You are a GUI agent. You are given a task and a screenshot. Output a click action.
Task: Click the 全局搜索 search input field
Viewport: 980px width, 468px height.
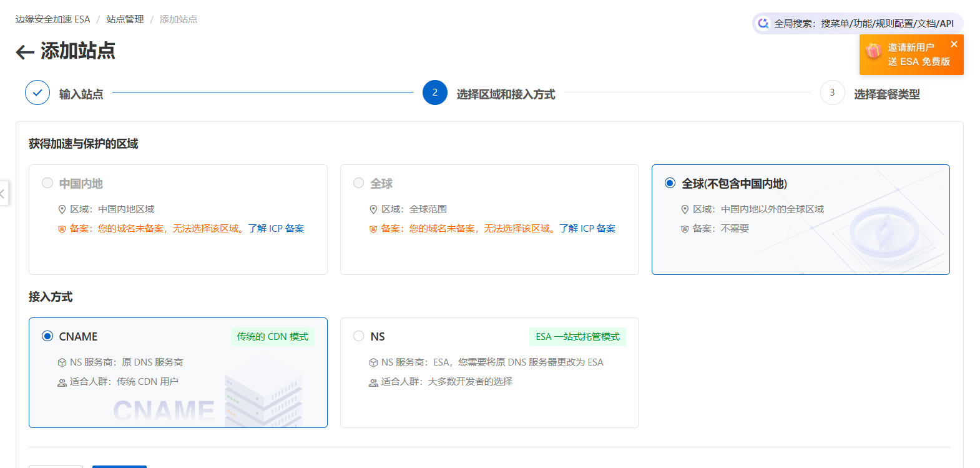(x=864, y=24)
